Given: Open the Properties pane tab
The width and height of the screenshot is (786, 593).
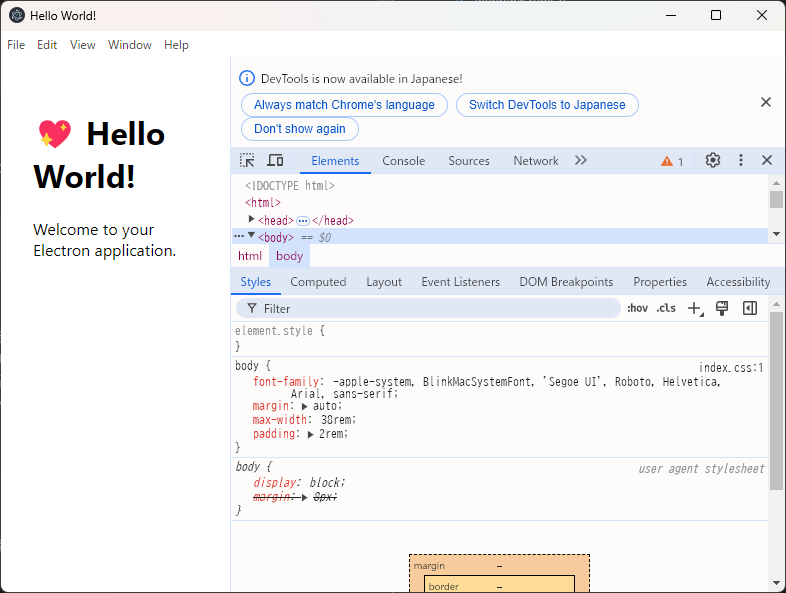Looking at the screenshot, I should [660, 282].
